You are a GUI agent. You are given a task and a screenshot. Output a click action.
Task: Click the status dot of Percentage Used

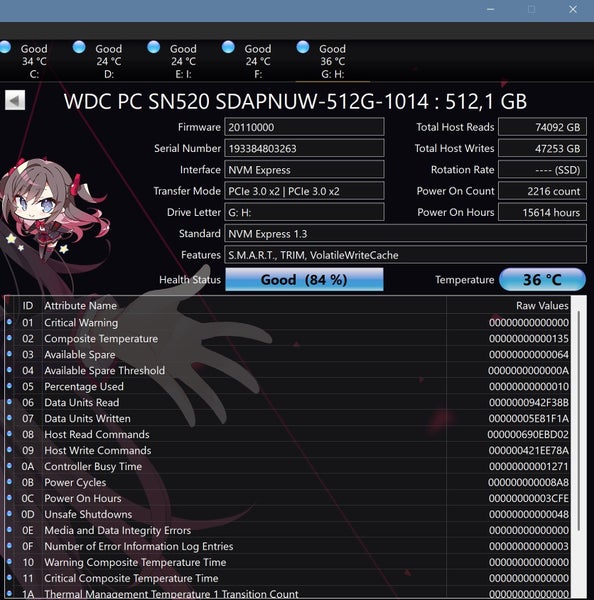10,386
